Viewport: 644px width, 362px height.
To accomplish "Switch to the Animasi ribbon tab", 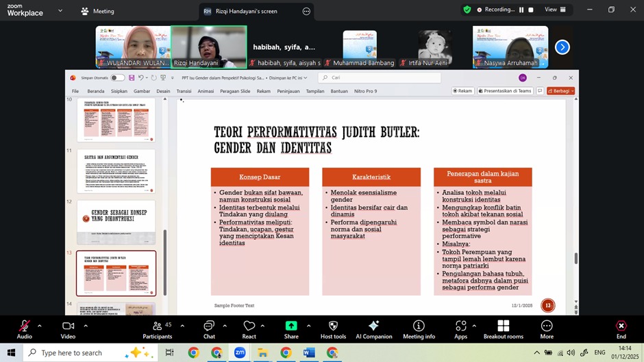I will pyautogui.click(x=206, y=91).
